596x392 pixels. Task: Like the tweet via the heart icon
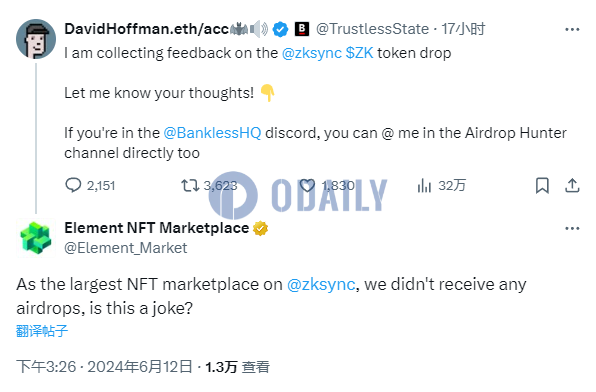307,185
